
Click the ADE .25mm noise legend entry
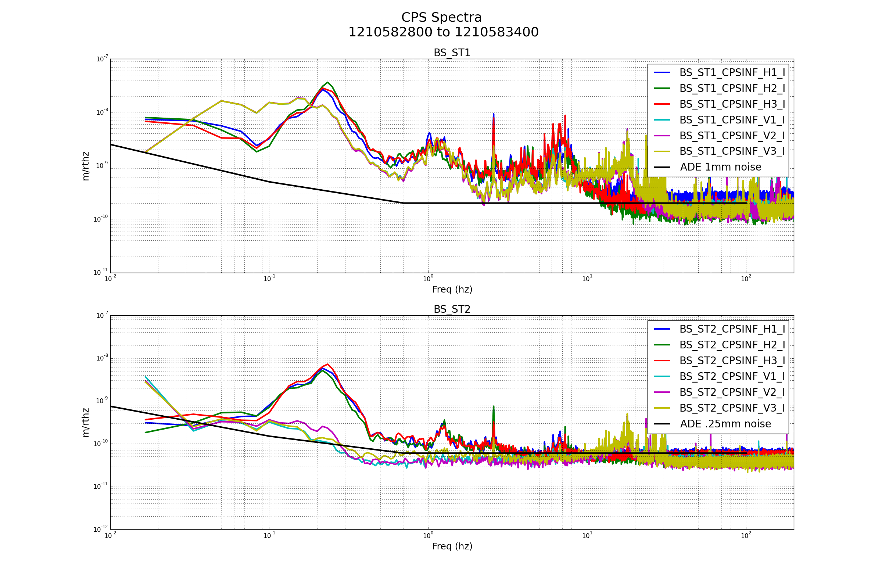point(725,424)
